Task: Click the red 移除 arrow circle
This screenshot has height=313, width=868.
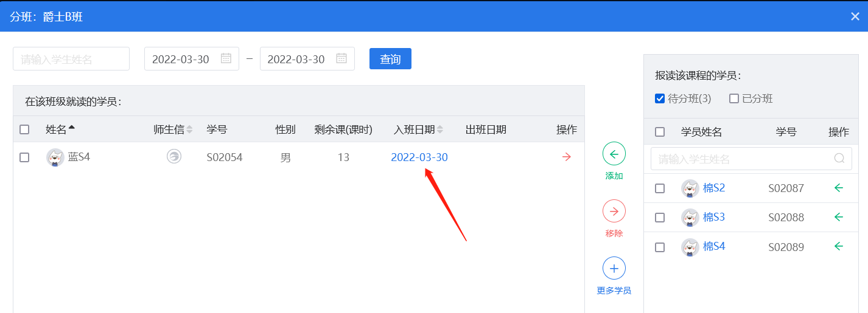Action: [x=614, y=211]
